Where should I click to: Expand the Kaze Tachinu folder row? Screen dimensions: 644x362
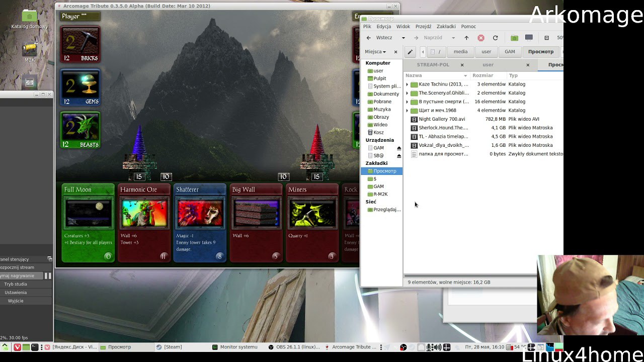[x=407, y=84]
